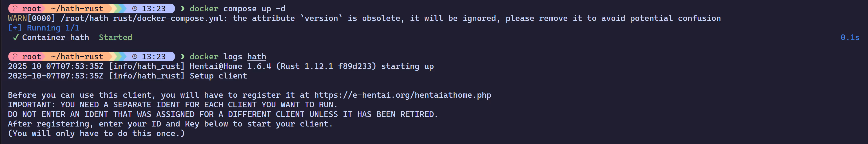Click the yellow WARN label
This screenshot has height=144, width=868.
[17, 18]
